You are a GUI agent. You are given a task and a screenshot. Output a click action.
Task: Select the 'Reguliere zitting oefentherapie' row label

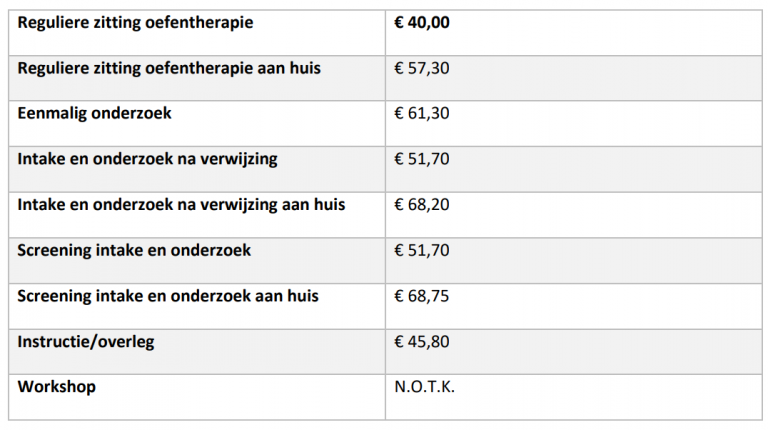click(x=135, y=23)
